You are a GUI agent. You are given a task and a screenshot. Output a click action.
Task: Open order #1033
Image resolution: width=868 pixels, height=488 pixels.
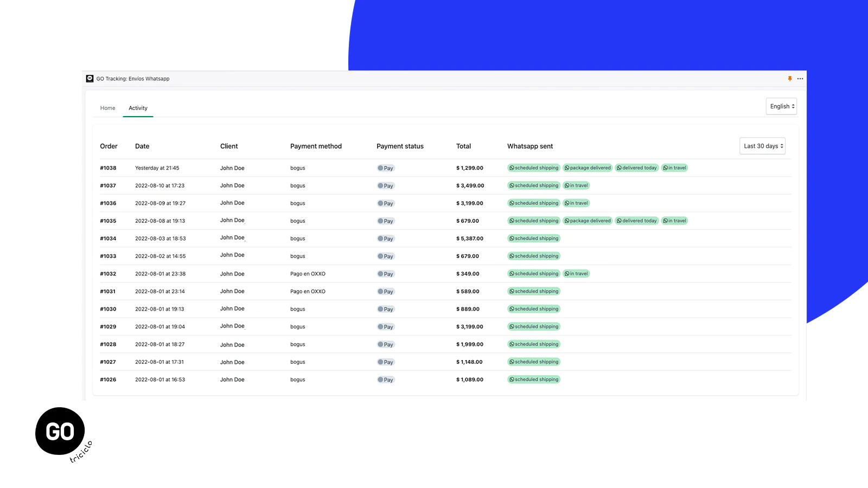(x=108, y=256)
